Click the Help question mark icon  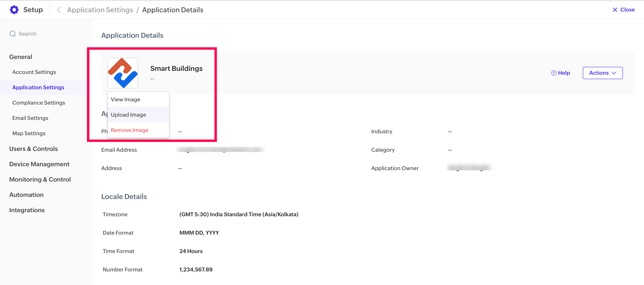553,73
